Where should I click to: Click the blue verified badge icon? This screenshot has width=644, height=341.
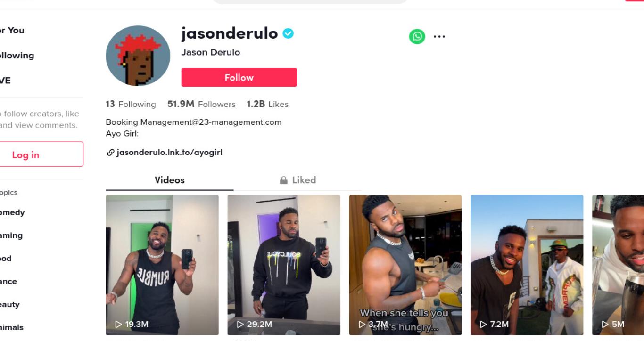tap(288, 33)
